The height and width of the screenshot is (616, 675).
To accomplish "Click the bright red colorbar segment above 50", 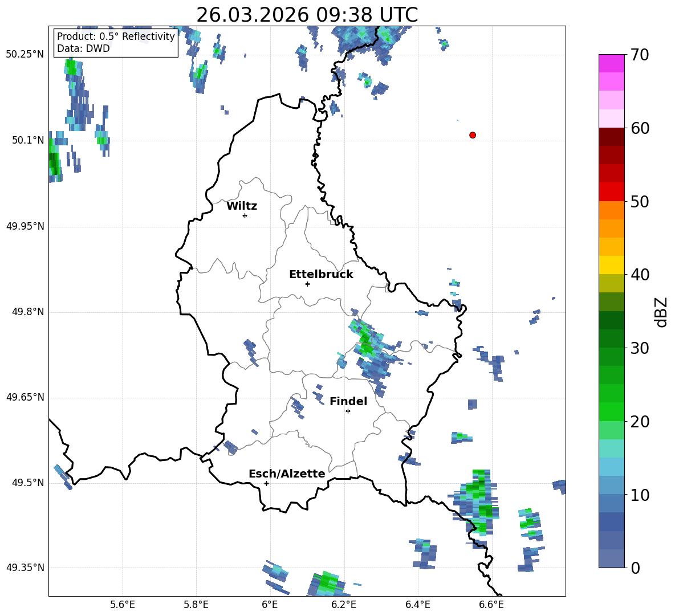I will click(x=611, y=192).
